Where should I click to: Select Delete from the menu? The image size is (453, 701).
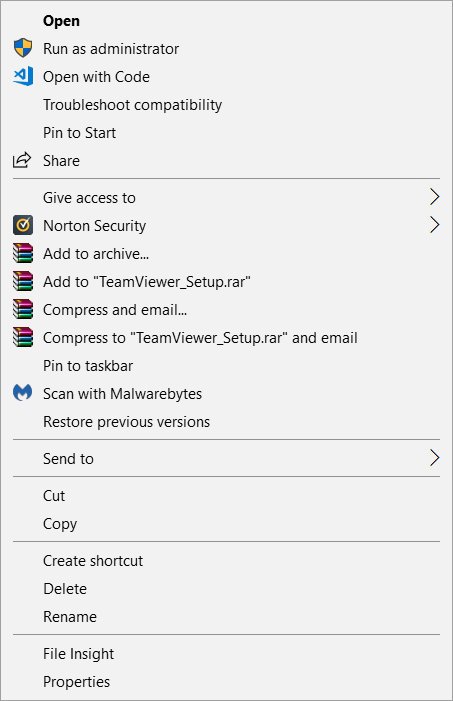(226, 589)
